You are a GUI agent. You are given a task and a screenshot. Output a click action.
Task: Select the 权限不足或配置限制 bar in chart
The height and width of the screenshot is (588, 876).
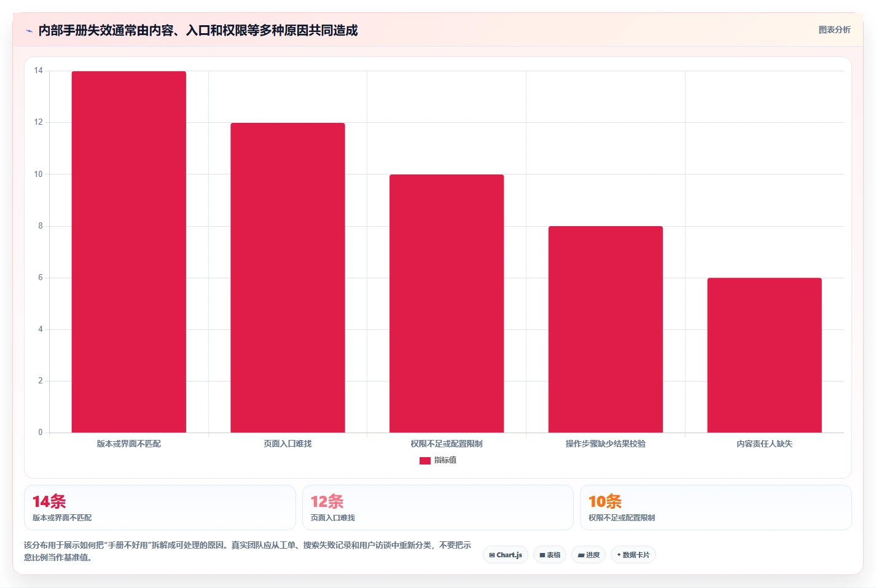(x=447, y=304)
